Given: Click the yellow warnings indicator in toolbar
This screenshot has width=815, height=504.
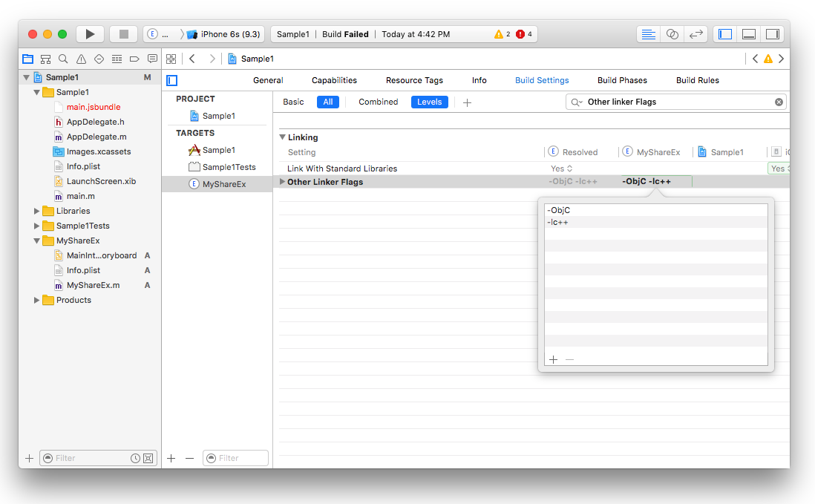Looking at the screenshot, I should click(x=502, y=34).
